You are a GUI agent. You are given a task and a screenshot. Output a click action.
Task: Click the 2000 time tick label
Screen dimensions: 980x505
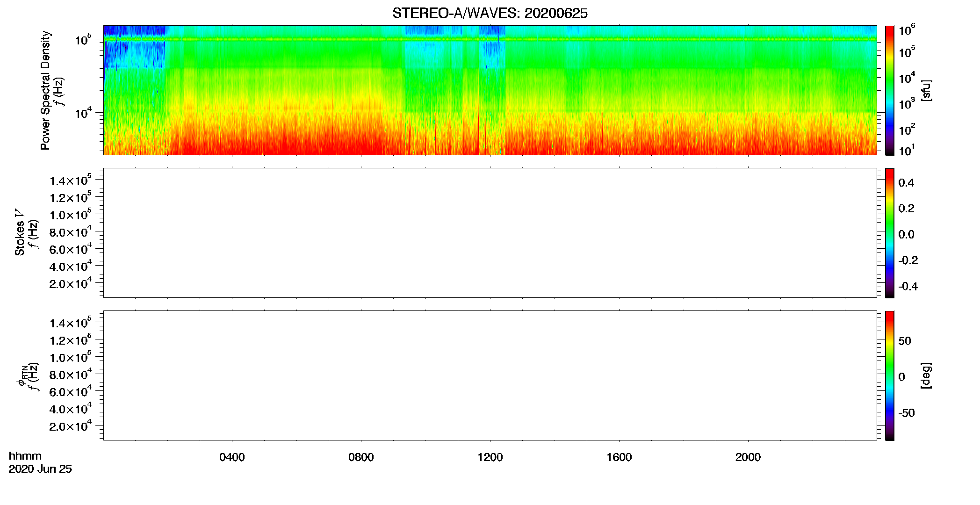tap(748, 457)
